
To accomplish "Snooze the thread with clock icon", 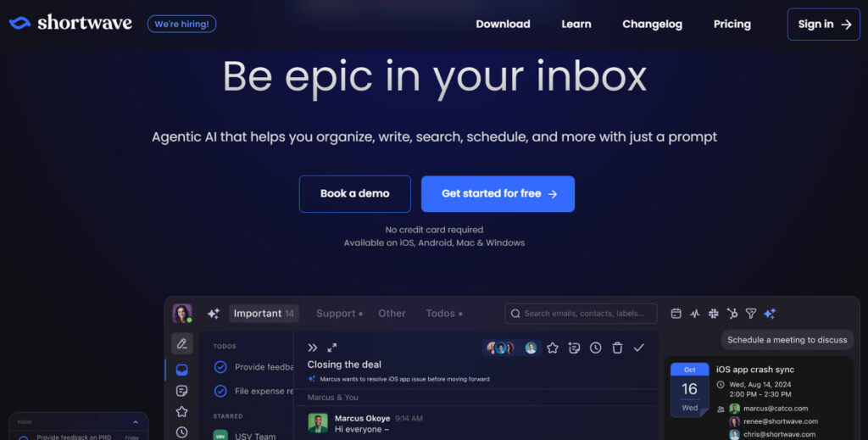I will point(596,348).
